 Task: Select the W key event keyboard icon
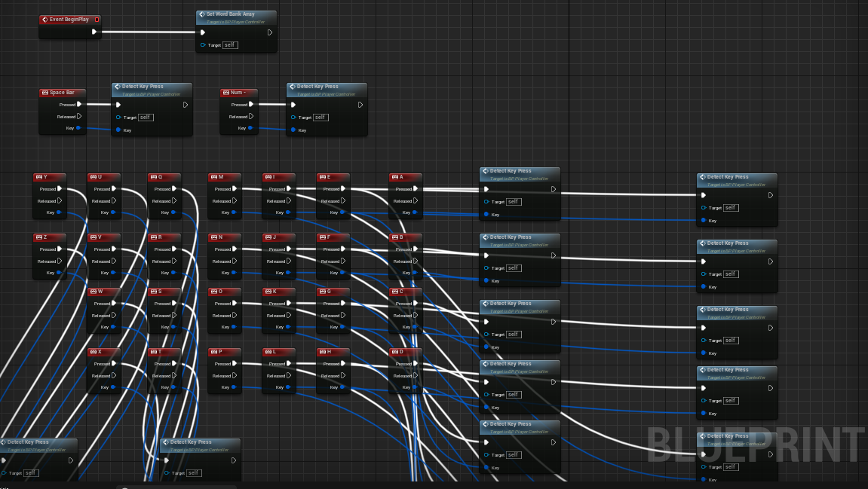click(93, 292)
